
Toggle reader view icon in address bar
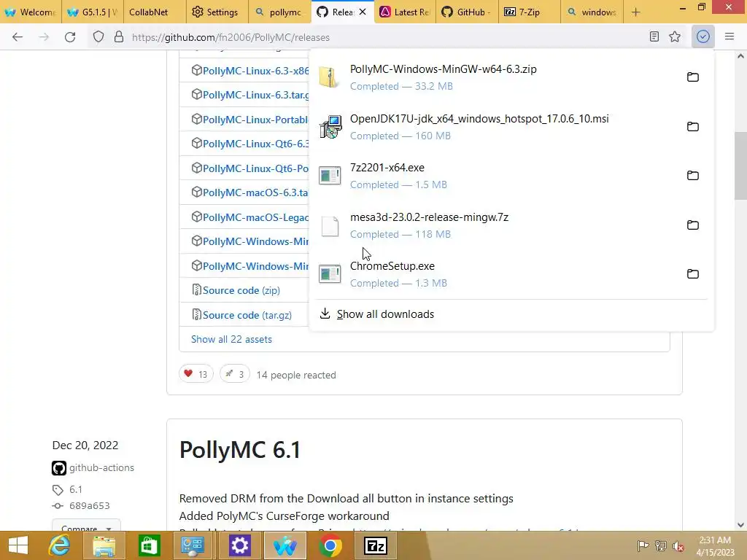tap(654, 36)
